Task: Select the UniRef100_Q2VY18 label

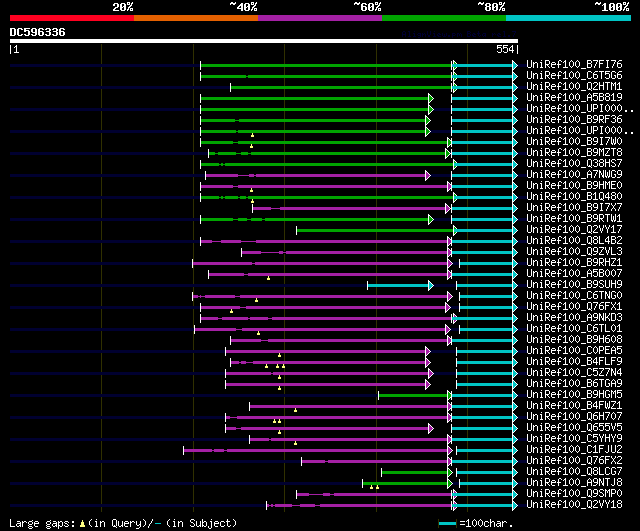Action: click(574, 505)
